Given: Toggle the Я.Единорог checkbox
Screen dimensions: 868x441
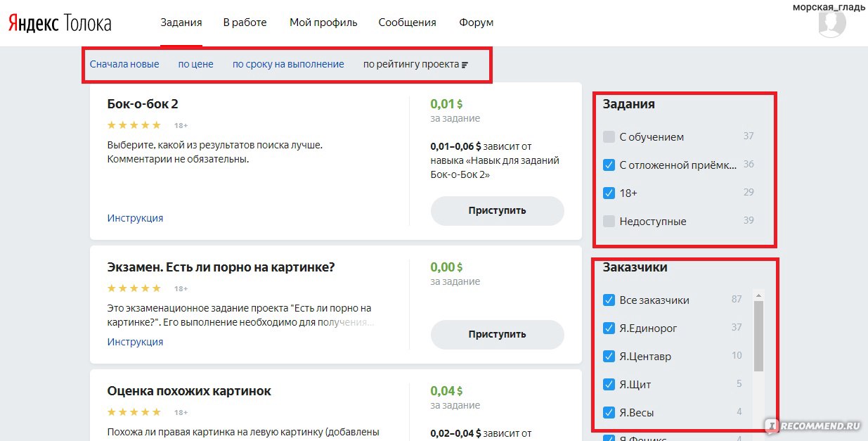Looking at the screenshot, I should point(609,328).
